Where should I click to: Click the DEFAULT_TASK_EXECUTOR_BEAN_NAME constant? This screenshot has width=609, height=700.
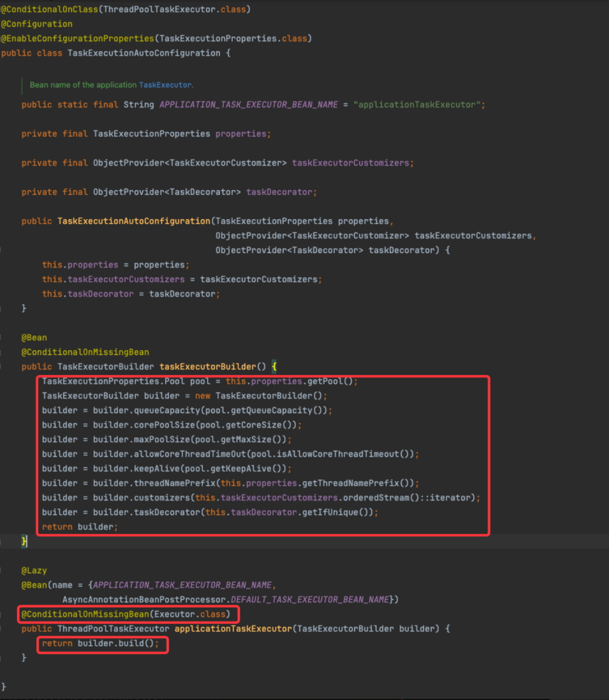coord(310,600)
